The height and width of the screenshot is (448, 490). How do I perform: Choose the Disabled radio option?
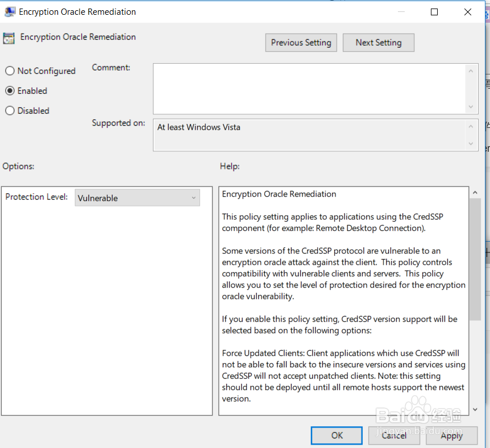[x=10, y=111]
